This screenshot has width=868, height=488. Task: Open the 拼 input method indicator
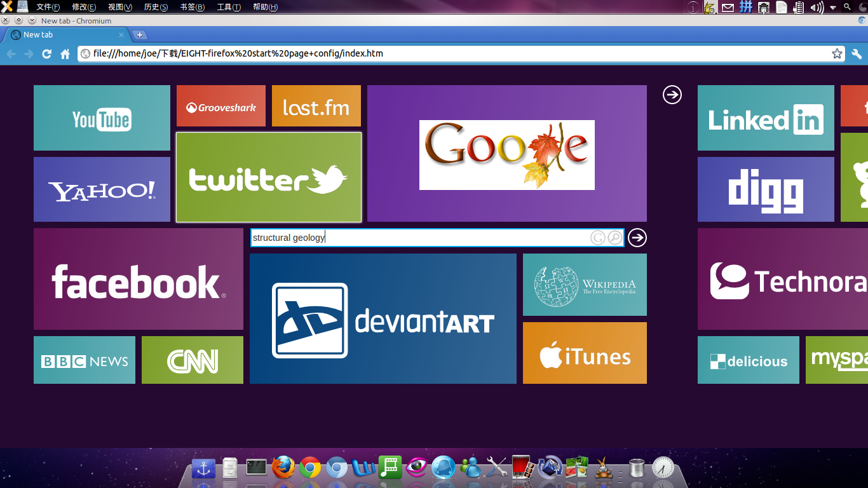point(746,8)
